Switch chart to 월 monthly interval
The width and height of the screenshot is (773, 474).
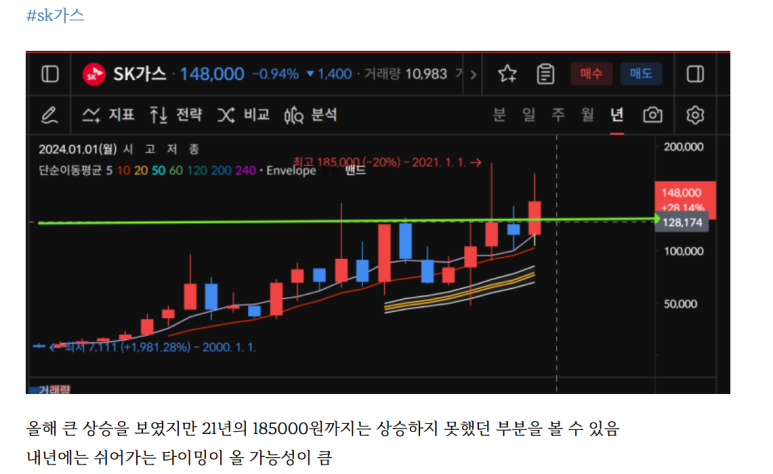point(587,115)
